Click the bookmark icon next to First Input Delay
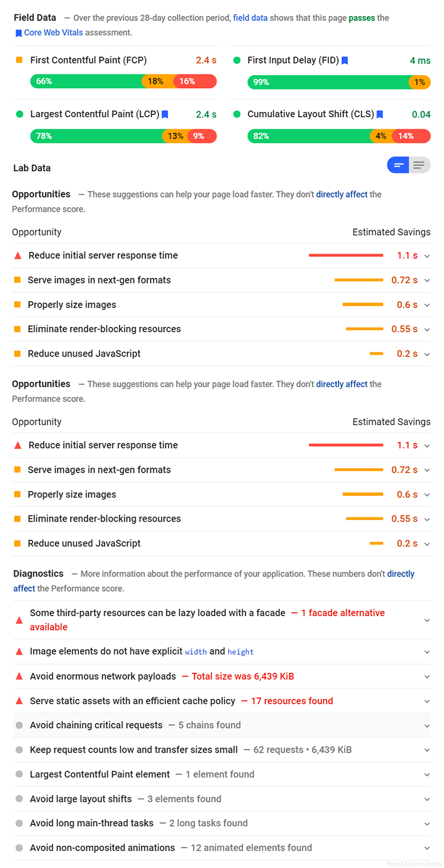 pyautogui.click(x=345, y=60)
